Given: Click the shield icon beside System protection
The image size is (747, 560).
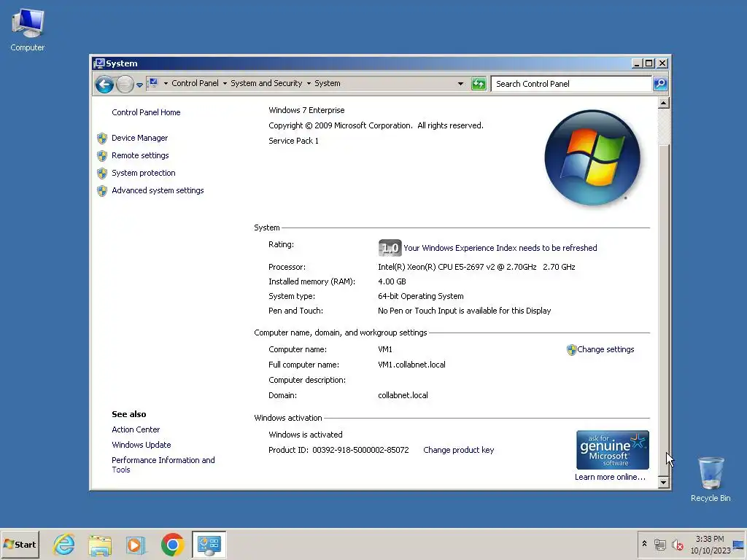Looking at the screenshot, I should tap(102, 174).
